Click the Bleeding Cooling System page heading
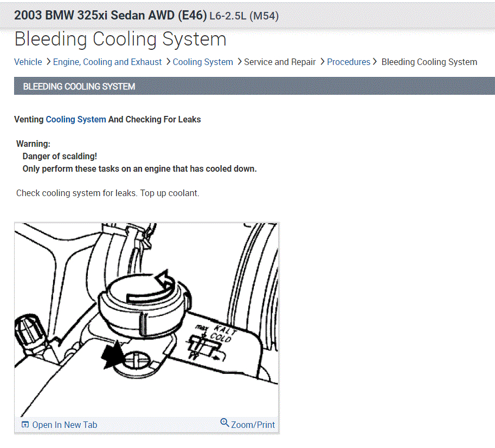 (x=120, y=40)
